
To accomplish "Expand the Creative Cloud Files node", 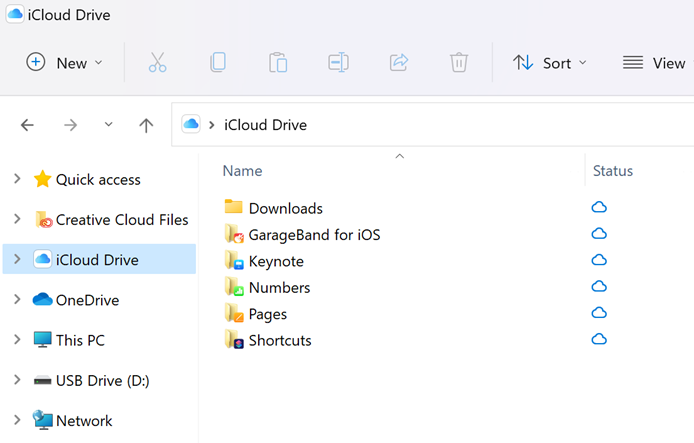I will [x=17, y=219].
